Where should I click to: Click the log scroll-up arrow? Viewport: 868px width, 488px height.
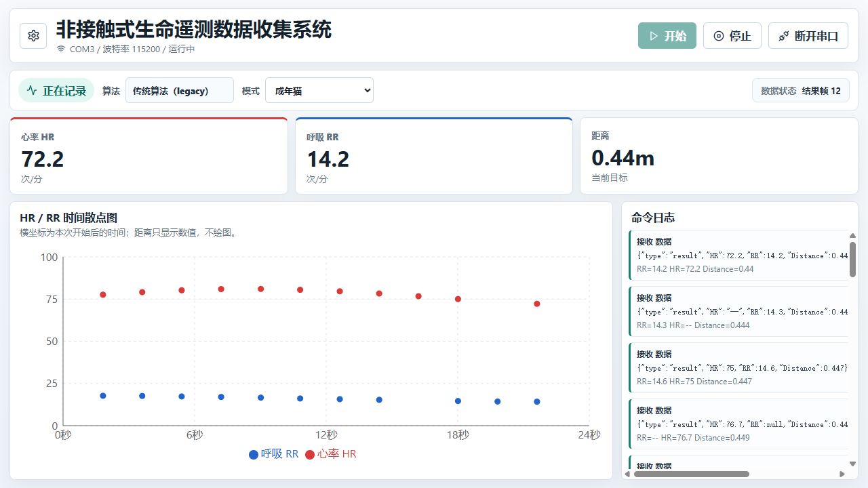tap(852, 235)
